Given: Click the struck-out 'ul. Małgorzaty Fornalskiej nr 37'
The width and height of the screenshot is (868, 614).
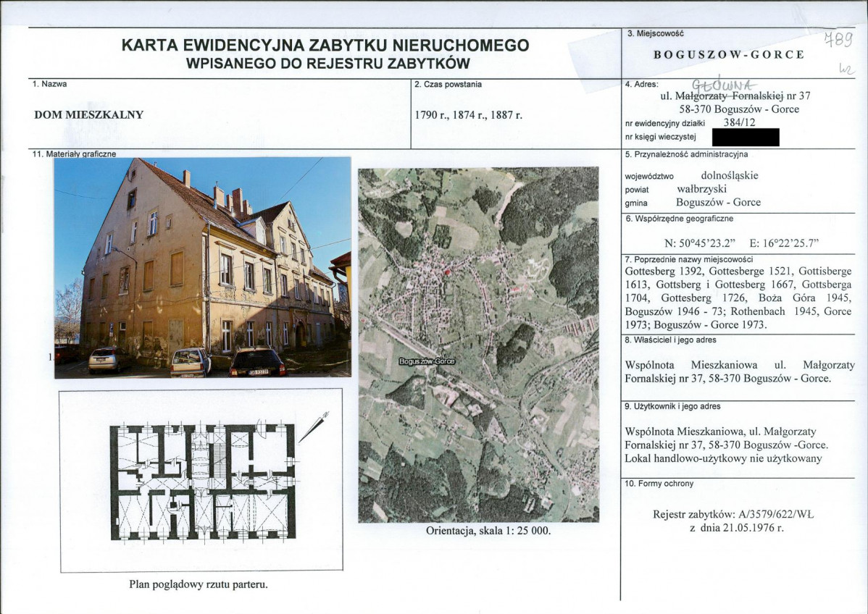Looking at the screenshot, I should point(735,96).
